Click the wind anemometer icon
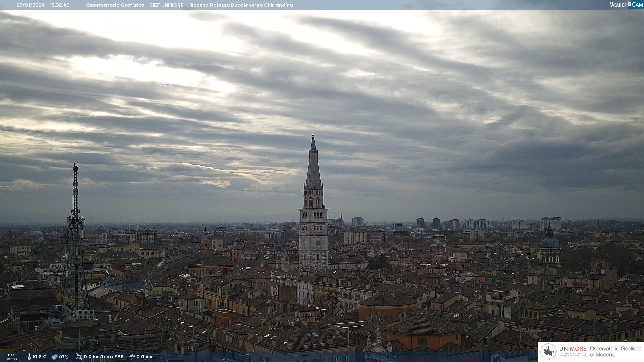The width and height of the screenshot is (644, 362). (79, 357)
